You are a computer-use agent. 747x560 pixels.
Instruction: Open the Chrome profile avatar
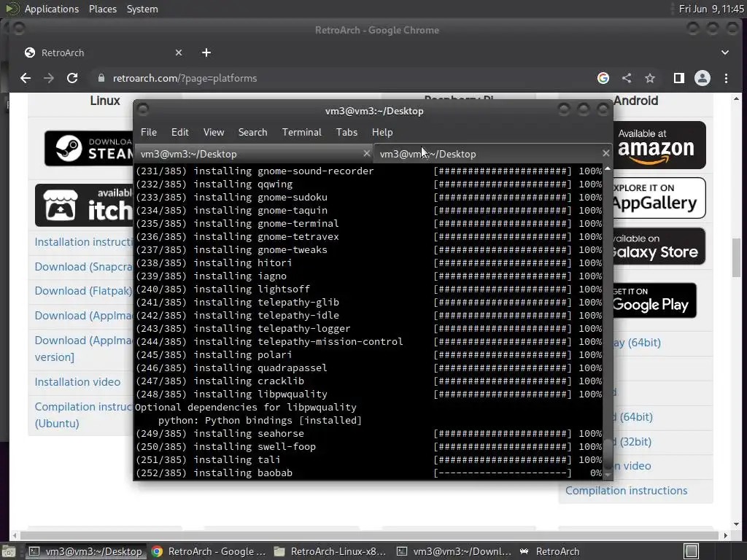click(703, 78)
